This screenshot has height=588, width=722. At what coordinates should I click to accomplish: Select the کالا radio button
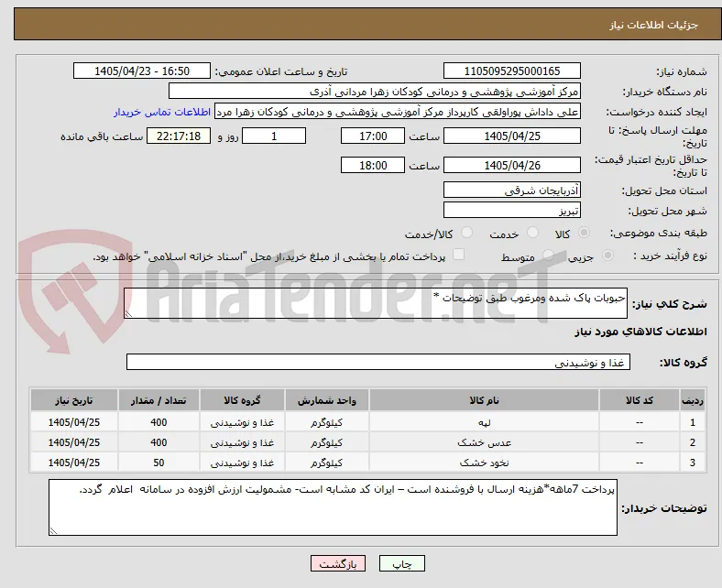(x=584, y=233)
